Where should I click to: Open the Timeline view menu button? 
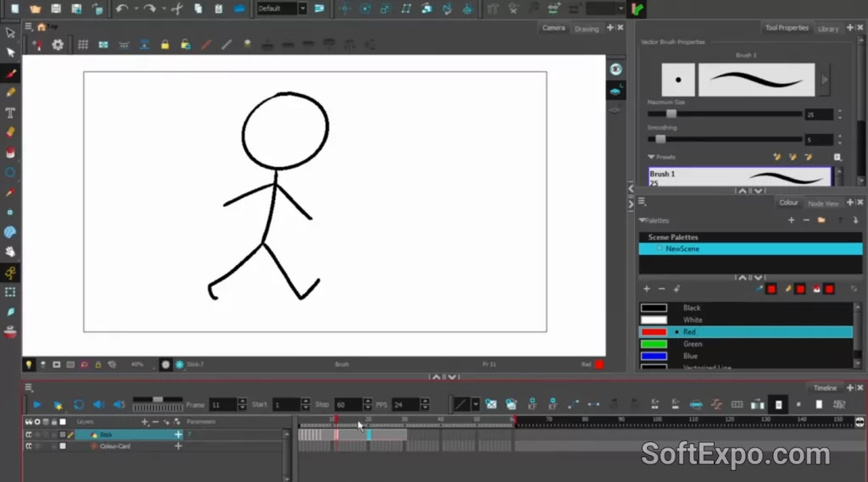pyautogui.click(x=29, y=388)
